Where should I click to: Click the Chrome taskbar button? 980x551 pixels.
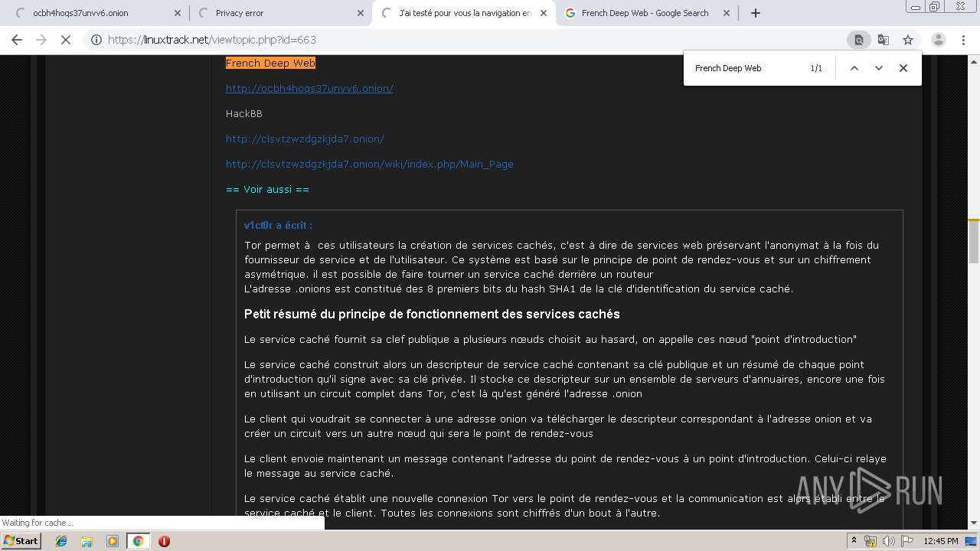click(x=138, y=541)
